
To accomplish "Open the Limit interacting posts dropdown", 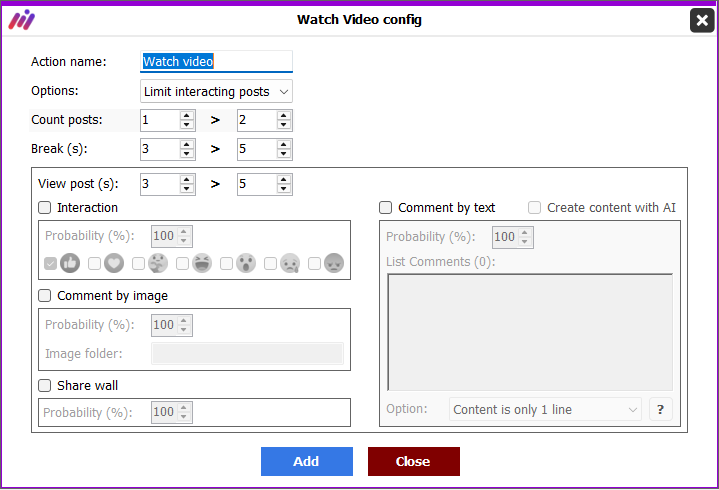I will 216,92.
